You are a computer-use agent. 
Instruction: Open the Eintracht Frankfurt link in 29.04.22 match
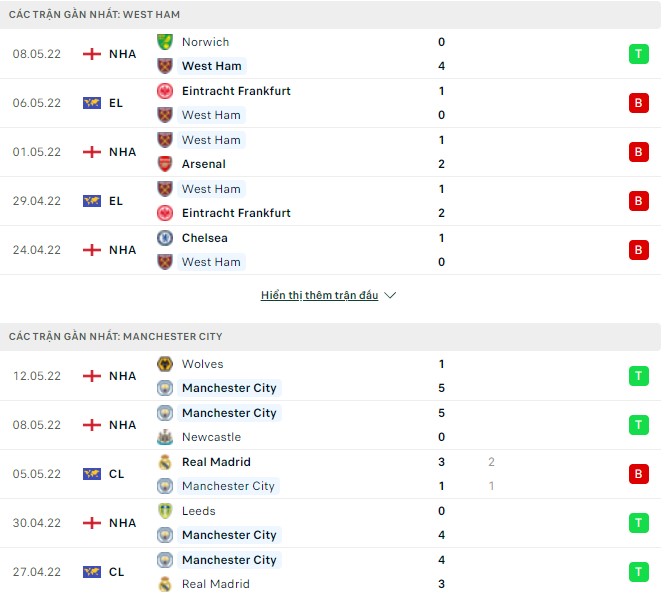pos(236,213)
